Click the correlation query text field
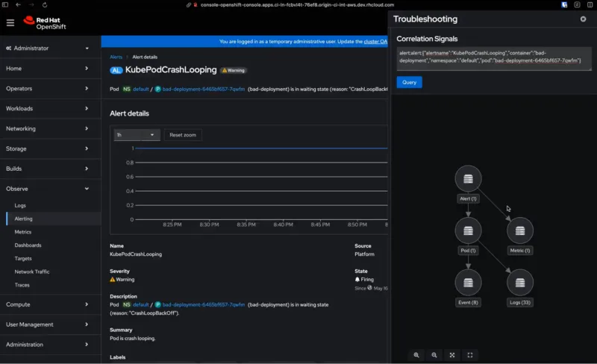The height and width of the screenshot is (364, 597). pos(494,59)
